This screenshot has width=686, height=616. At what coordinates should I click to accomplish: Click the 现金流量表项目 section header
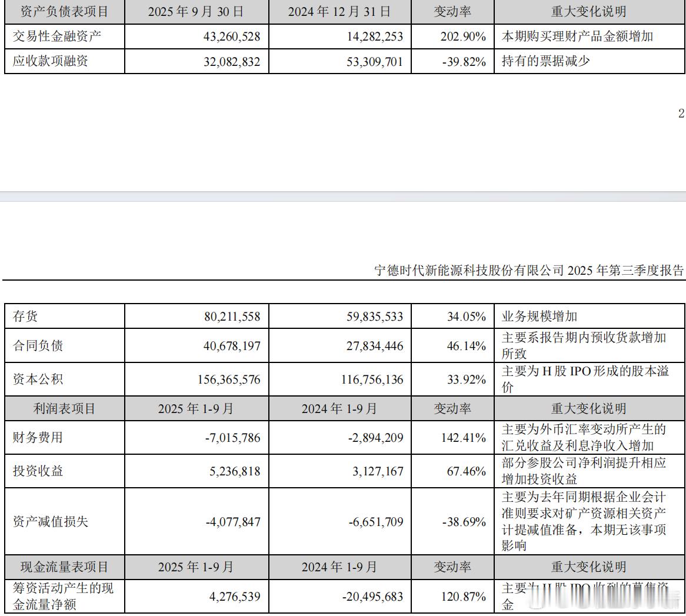pos(64,567)
